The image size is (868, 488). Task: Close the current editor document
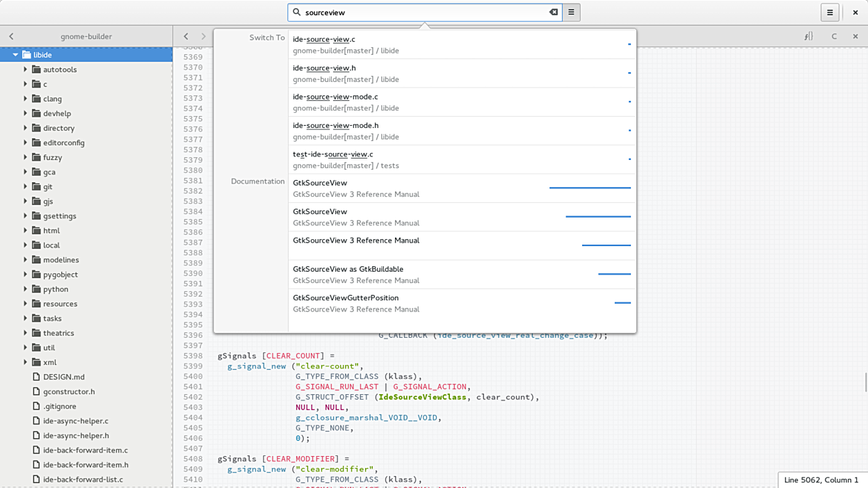pyautogui.click(x=855, y=36)
